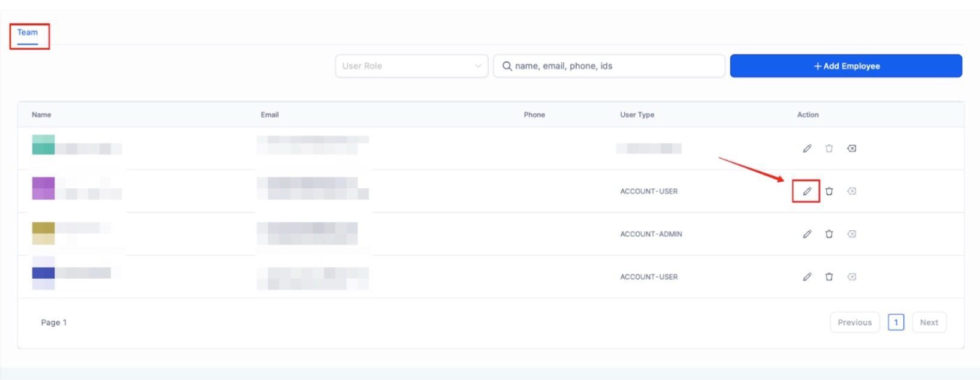Edit the employee with the blue avatar
Image resolution: width=980 pixels, height=380 pixels.
click(x=807, y=277)
